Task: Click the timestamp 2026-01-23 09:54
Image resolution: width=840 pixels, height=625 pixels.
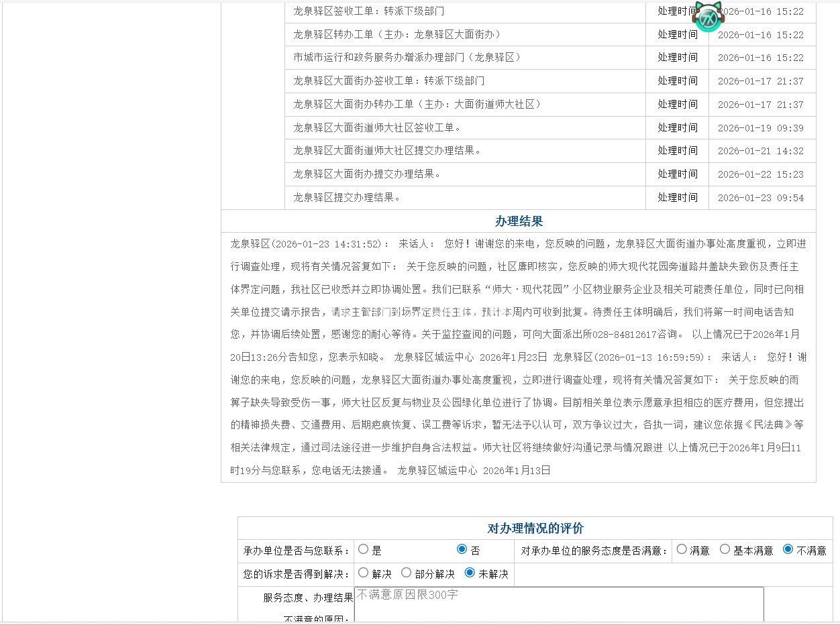Action: (760, 198)
